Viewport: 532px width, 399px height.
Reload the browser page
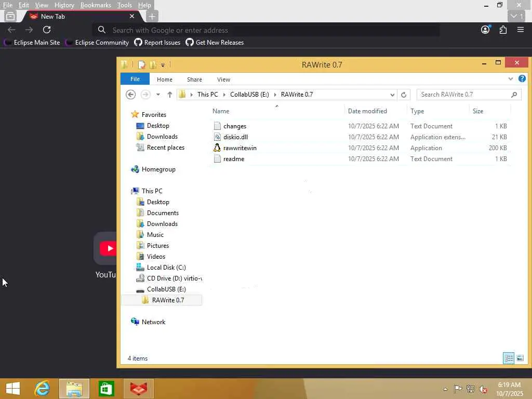pyautogui.click(x=47, y=30)
